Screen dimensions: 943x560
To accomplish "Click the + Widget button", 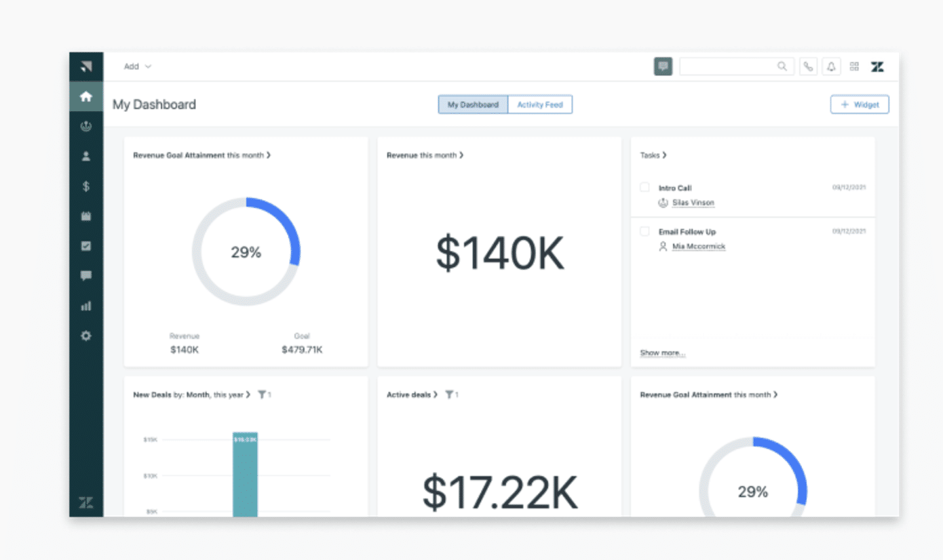I will (x=860, y=104).
